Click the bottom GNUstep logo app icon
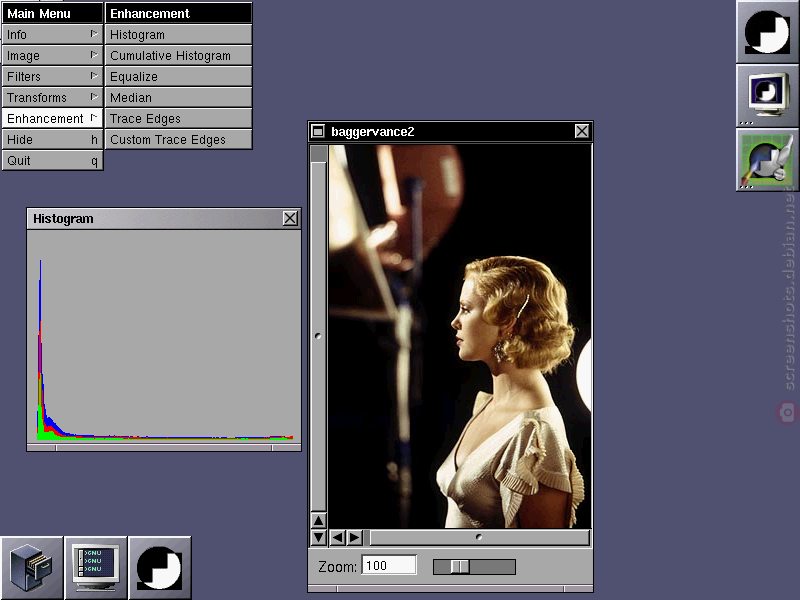 click(x=160, y=567)
